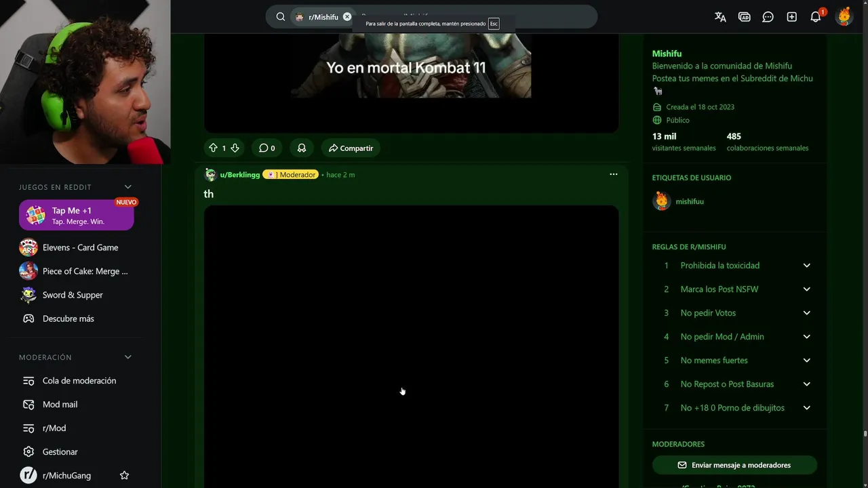The width and height of the screenshot is (868, 488).
Task: Click the Compartir button
Action: 351,148
